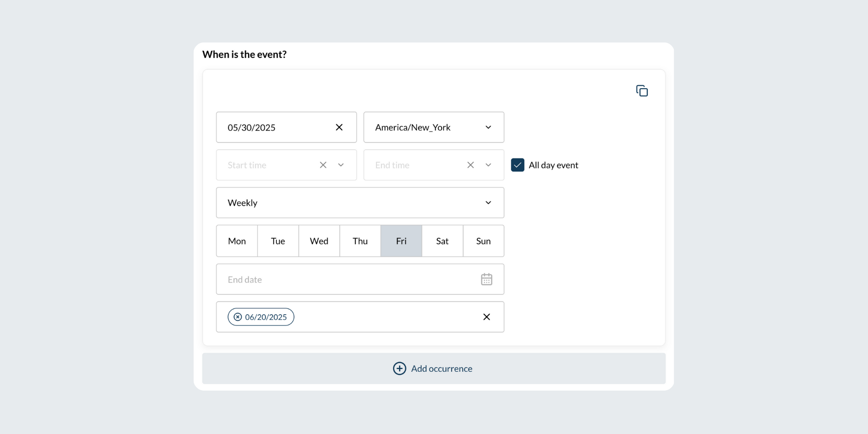The width and height of the screenshot is (868, 434).
Task: Uncheck the All day event checkbox
Action: [518, 165]
